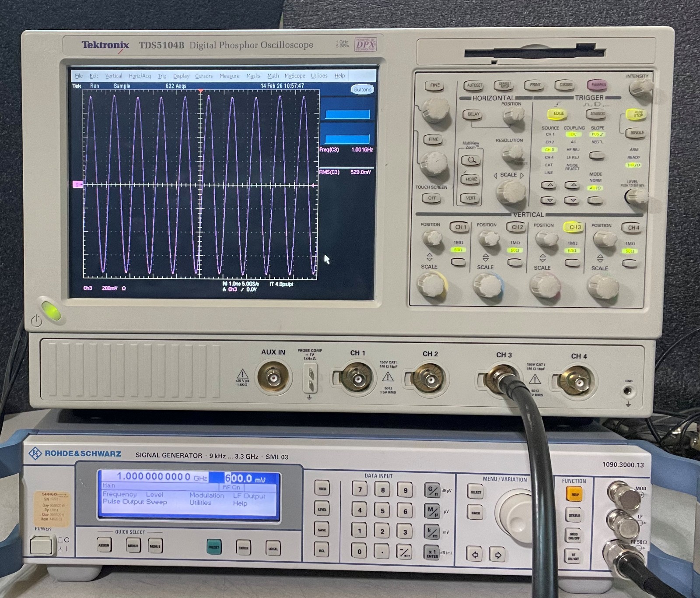The image size is (700, 598).
Task: Click the trigger slope select button
Action: coord(597,155)
